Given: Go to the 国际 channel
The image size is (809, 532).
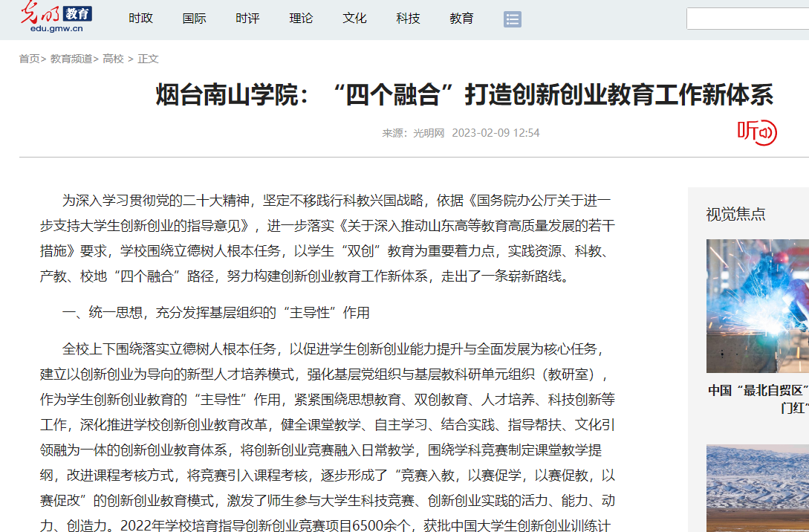Looking at the screenshot, I should [194, 19].
